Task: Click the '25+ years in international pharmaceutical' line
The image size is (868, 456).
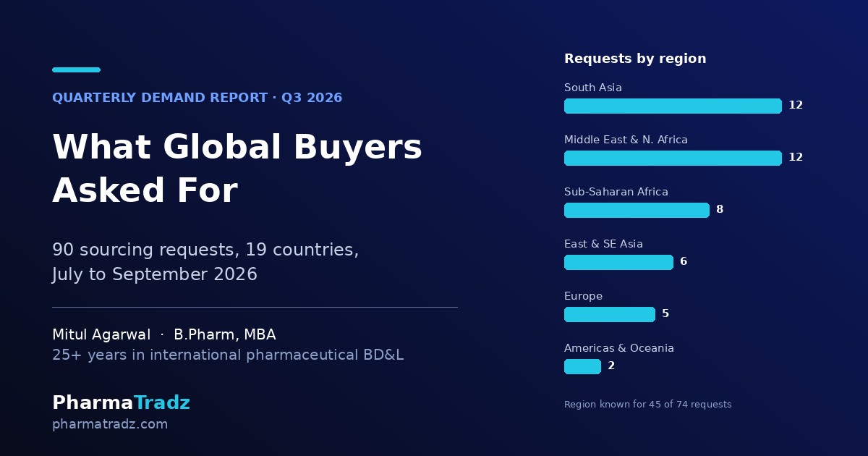Action: point(228,355)
